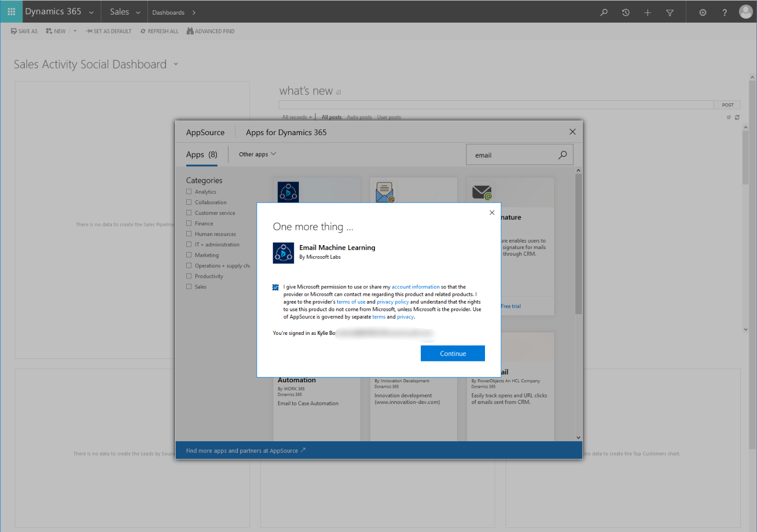Image resolution: width=757 pixels, height=532 pixels.
Task: Click the Post button
Action: [727, 105]
